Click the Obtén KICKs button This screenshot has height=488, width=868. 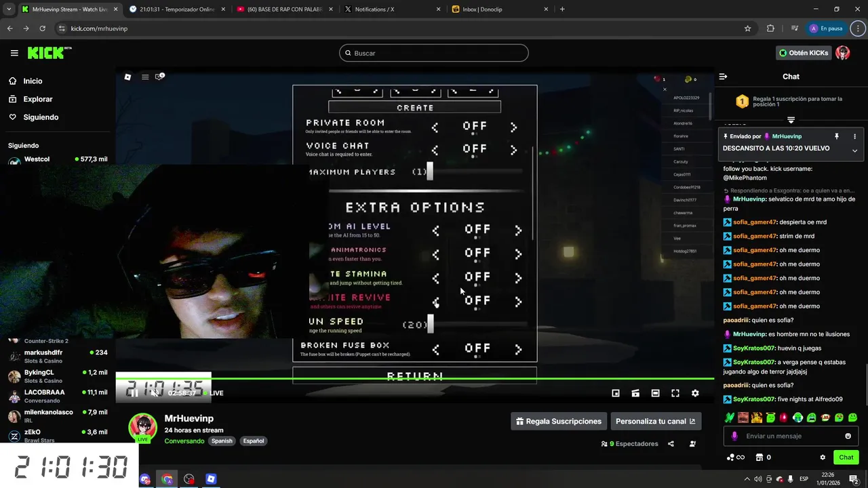804,53
